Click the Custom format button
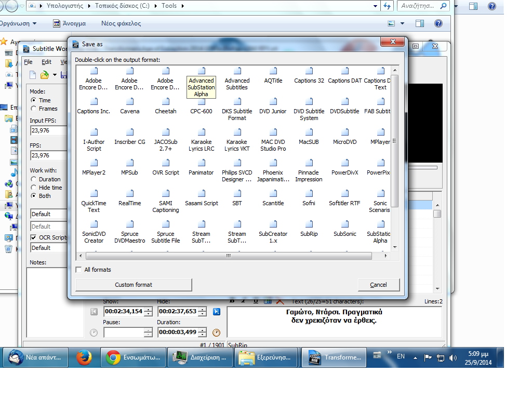Image resolution: width=532 pixels, height=399 pixels. click(134, 285)
